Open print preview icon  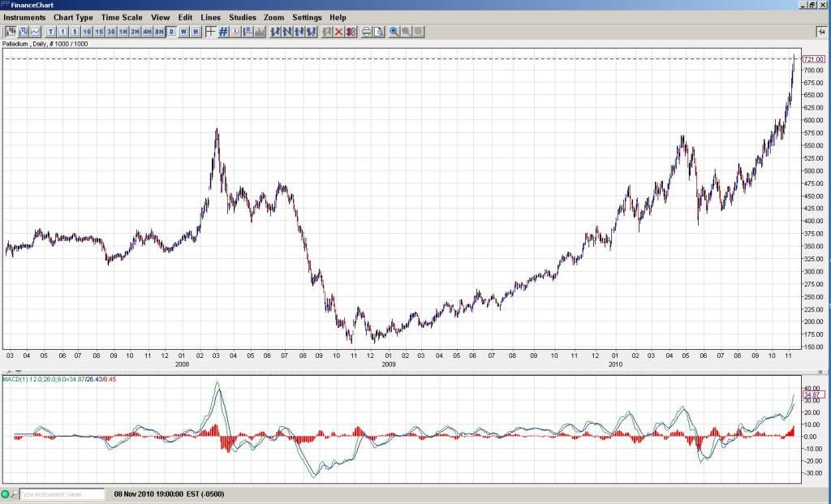(x=378, y=32)
